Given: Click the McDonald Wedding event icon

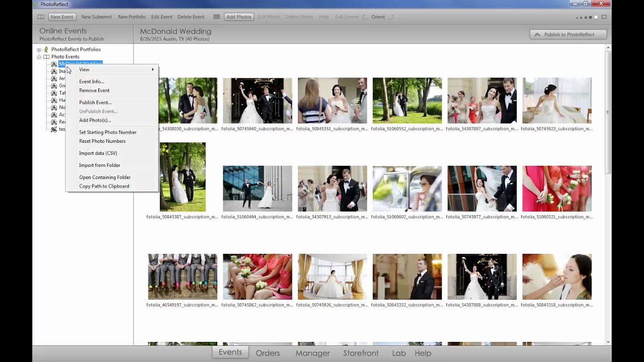Looking at the screenshot, I should tap(54, 64).
